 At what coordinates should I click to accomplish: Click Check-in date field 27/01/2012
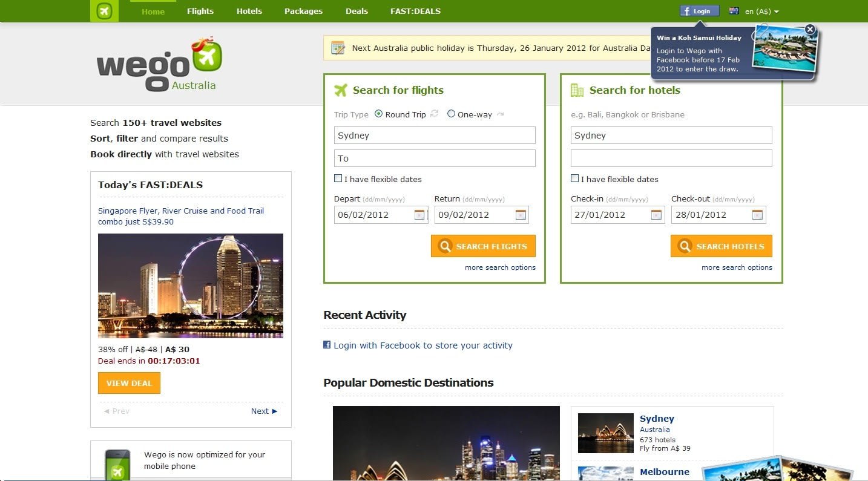(618, 215)
